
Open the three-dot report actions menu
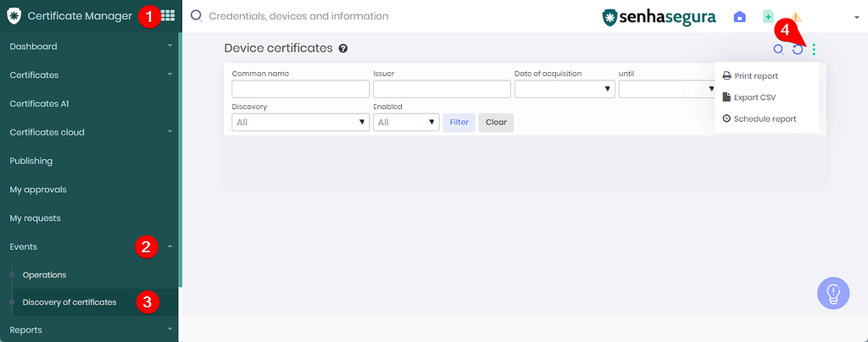[814, 50]
